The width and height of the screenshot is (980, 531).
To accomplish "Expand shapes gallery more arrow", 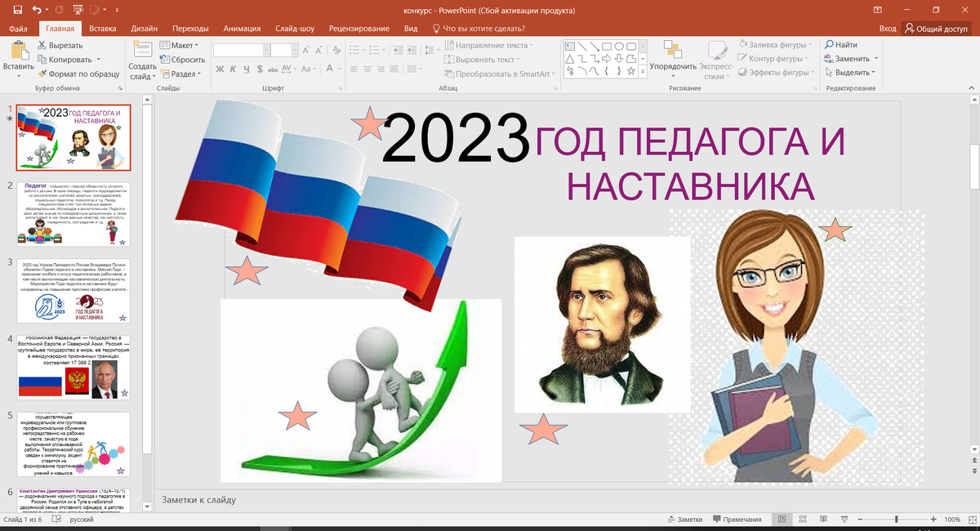I will click(x=644, y=71).
